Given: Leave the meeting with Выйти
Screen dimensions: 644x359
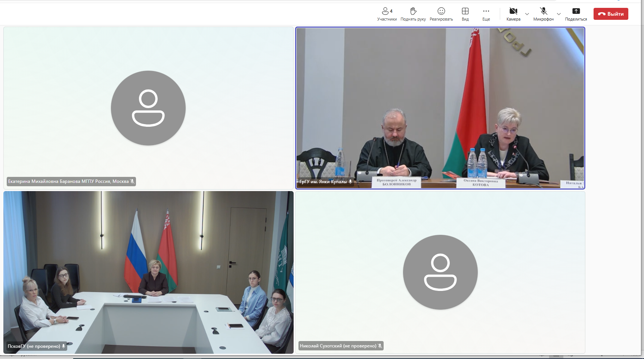Looking at the screenshot, I should point(611,14).
